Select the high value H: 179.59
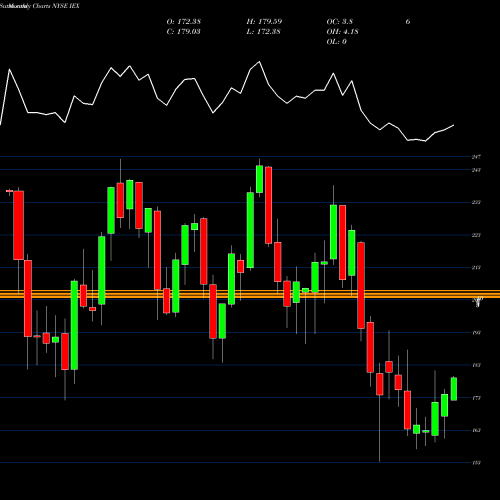Viewport: 500px width, 500px height. coord(264,22)
